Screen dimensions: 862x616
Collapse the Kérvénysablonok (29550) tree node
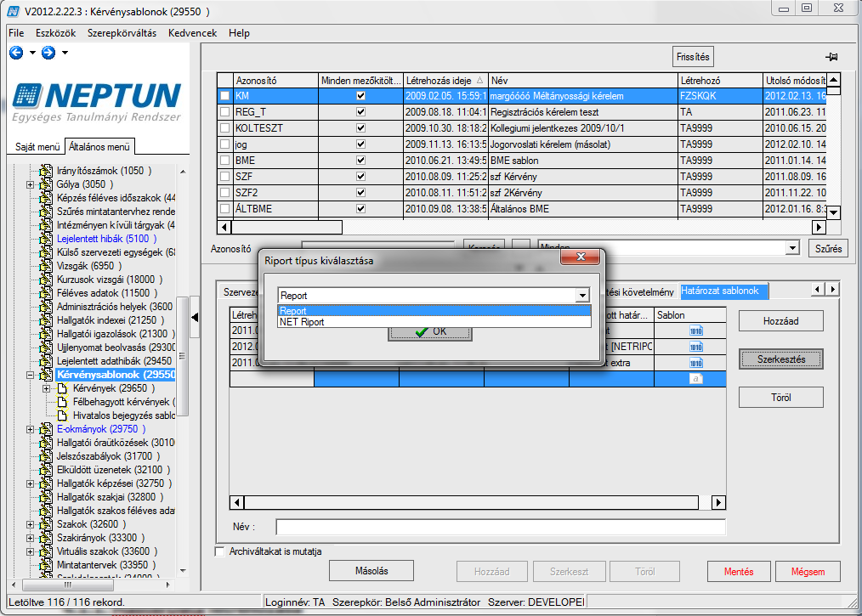click(x=31, y=376)
